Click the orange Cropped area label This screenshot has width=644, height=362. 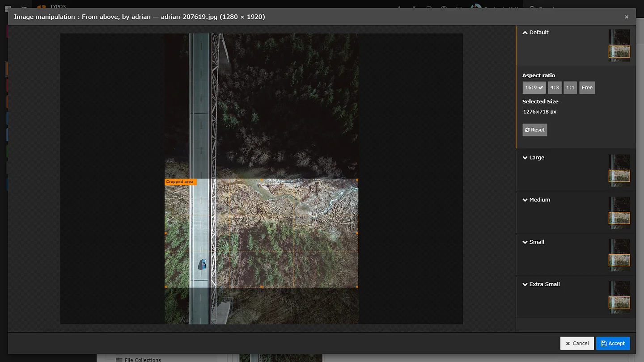point(180,182)
